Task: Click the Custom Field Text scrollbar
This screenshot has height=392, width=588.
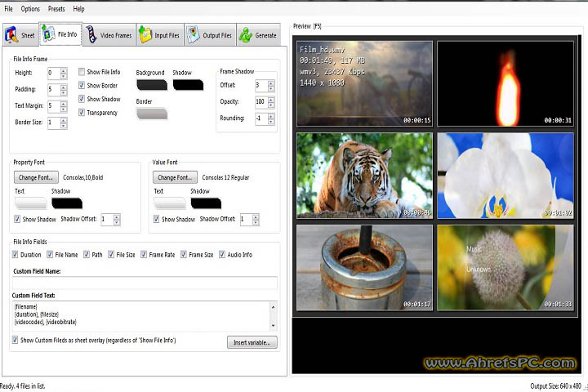Action: pos(274,316)
